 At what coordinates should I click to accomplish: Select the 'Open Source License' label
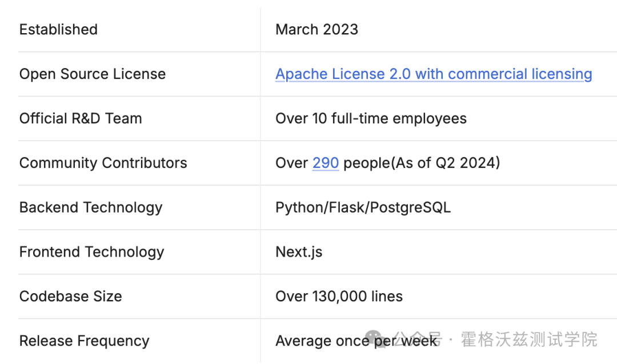coord(93,74)
